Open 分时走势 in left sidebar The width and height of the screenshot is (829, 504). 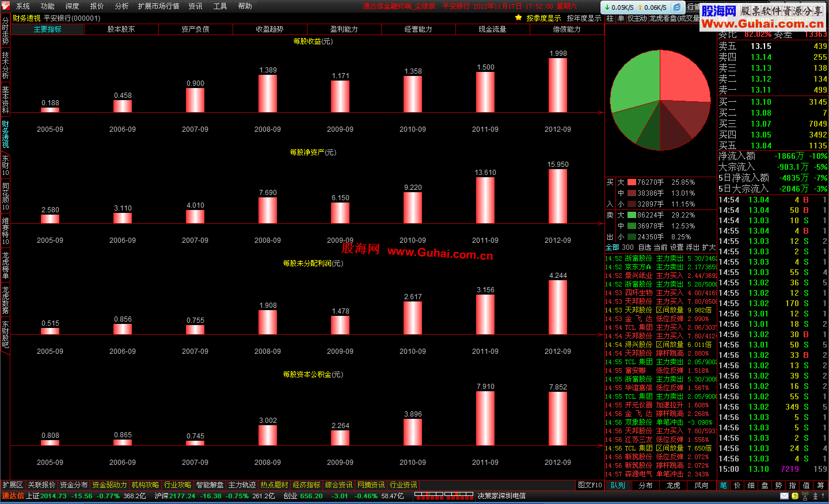(x=5, y=30)
